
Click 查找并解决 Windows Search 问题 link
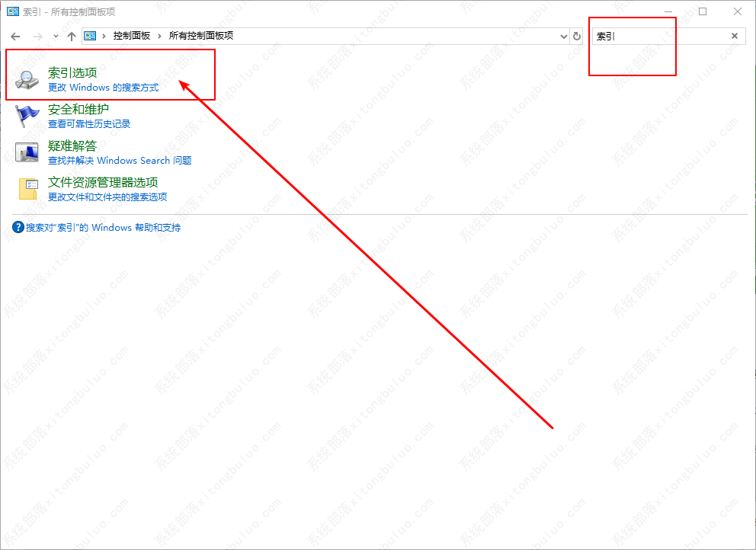120,161
